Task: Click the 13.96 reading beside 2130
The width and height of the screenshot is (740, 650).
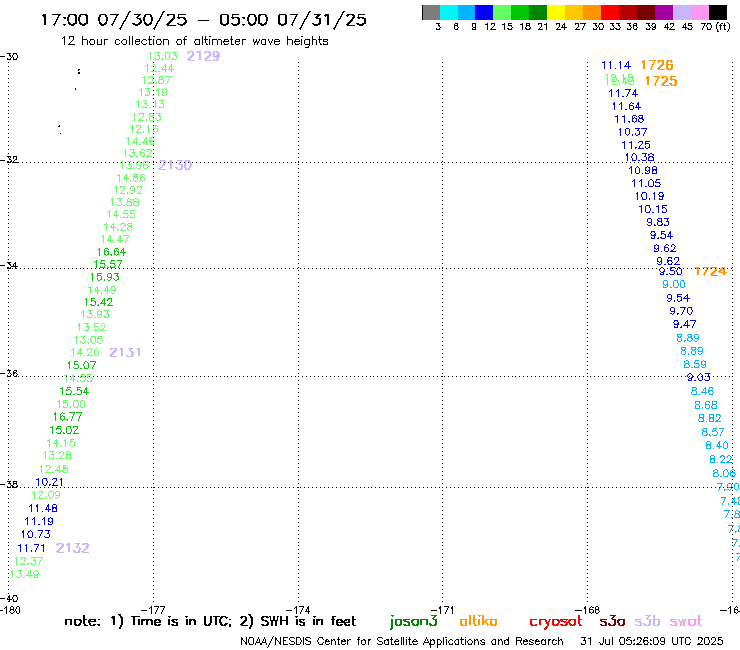Action: pyautogui.click(x=135, y=165)
